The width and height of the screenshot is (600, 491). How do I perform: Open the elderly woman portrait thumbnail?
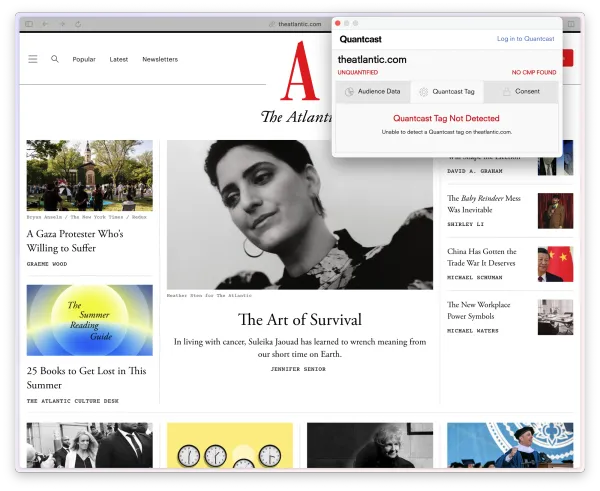(370, 445)
